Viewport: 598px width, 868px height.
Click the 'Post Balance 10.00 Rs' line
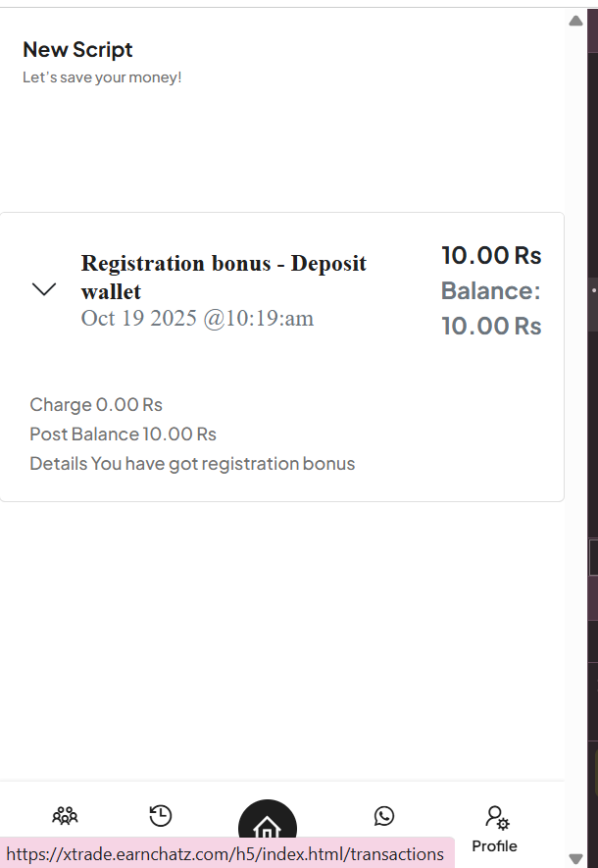[x=123, y=434]
